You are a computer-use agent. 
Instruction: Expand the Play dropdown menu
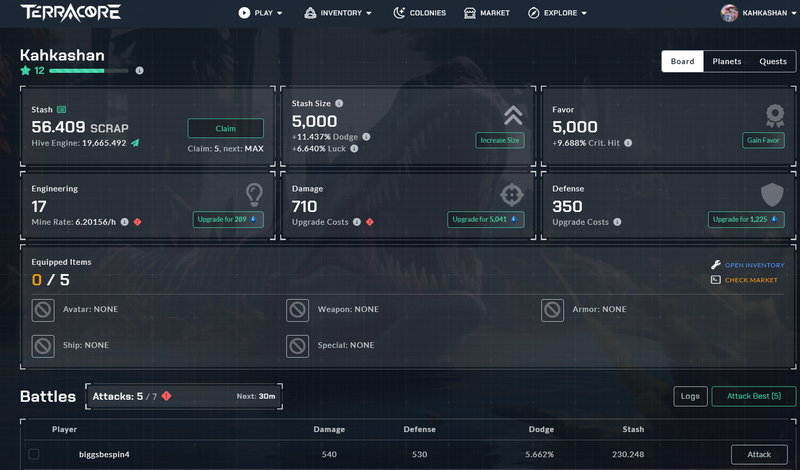(260, 13)
